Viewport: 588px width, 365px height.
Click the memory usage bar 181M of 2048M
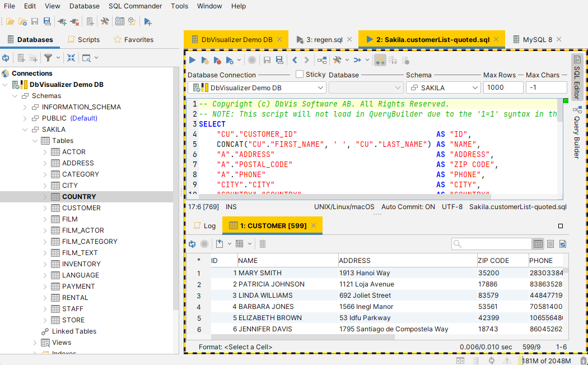coord(547,361)
